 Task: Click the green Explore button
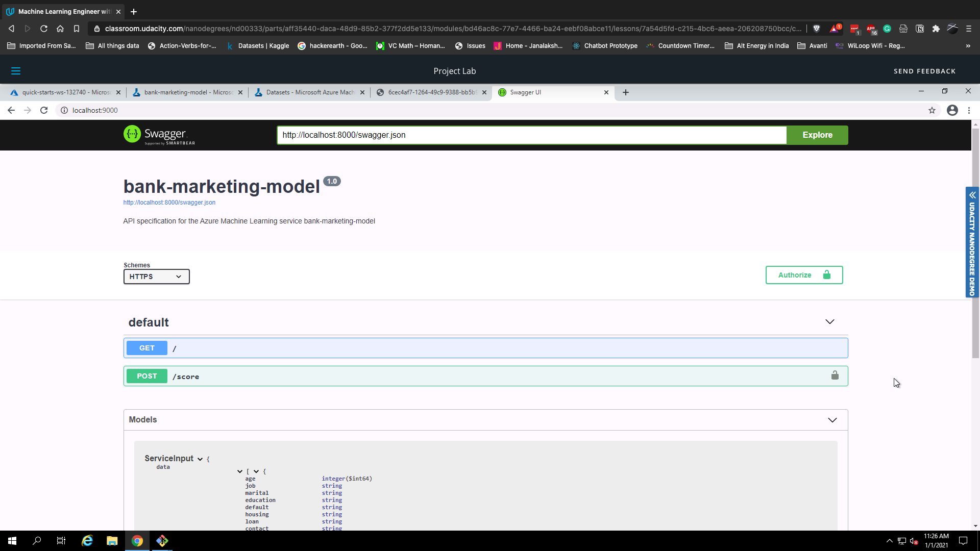(x=817, y=135)
